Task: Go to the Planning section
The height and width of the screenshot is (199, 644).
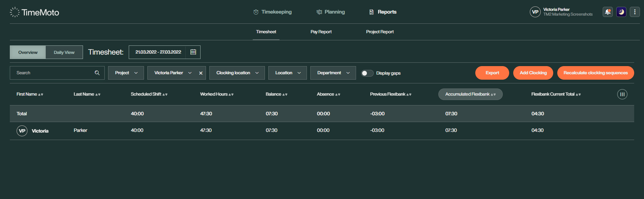Action: pyautogui.click(x=331, y=12)
